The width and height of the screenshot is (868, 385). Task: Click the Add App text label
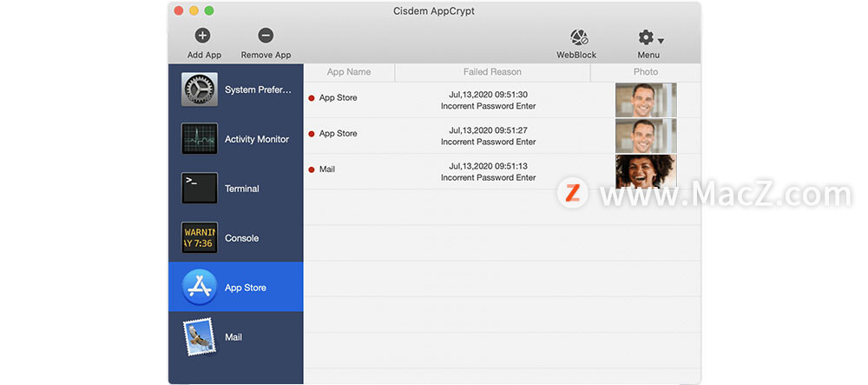[204, 55]
